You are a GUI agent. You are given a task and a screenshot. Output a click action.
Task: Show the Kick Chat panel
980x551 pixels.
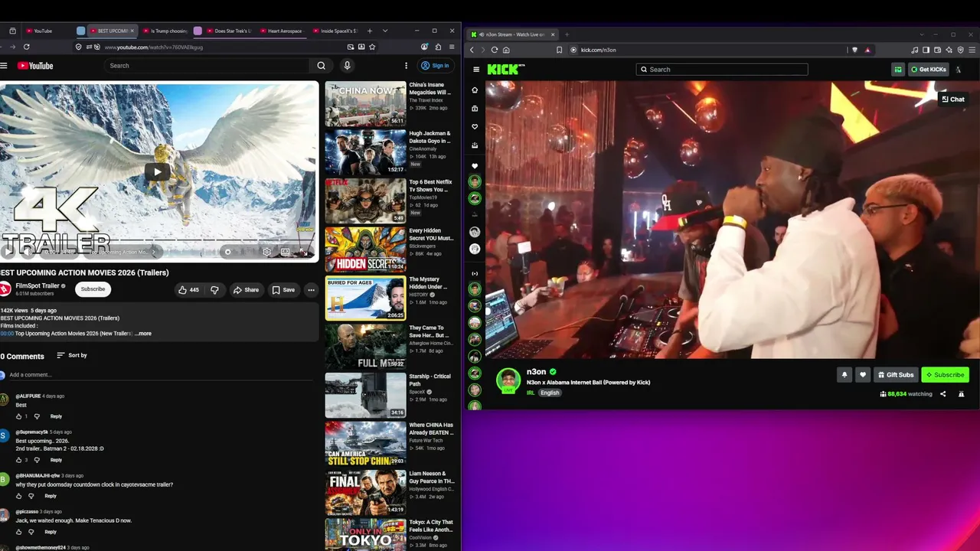(953, 99)
